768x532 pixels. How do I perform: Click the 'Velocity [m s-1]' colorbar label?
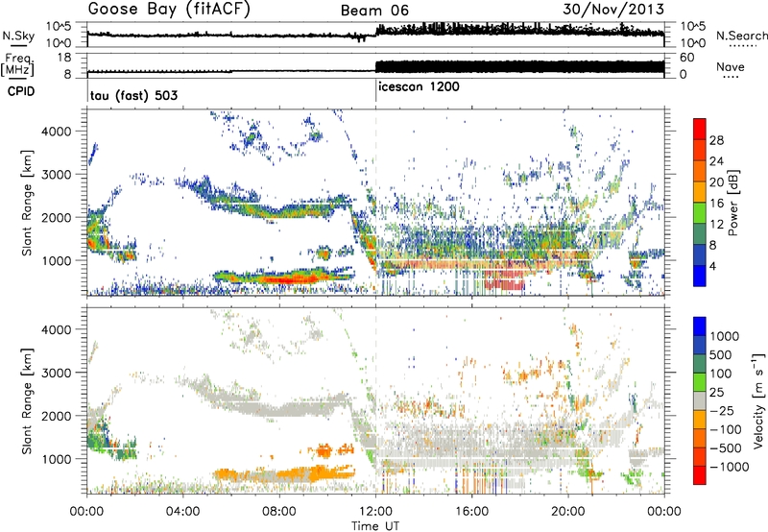(758, 400)
